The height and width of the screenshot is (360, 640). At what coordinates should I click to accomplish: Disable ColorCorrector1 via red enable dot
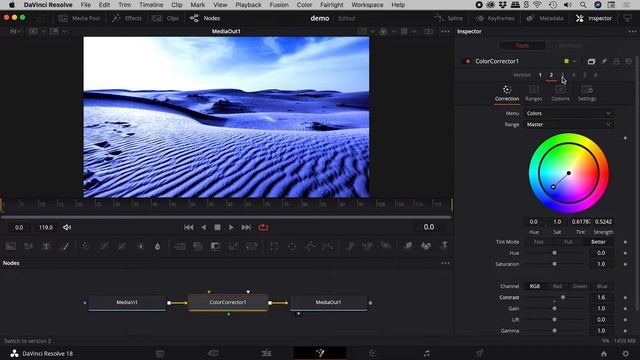coord(468,61)
